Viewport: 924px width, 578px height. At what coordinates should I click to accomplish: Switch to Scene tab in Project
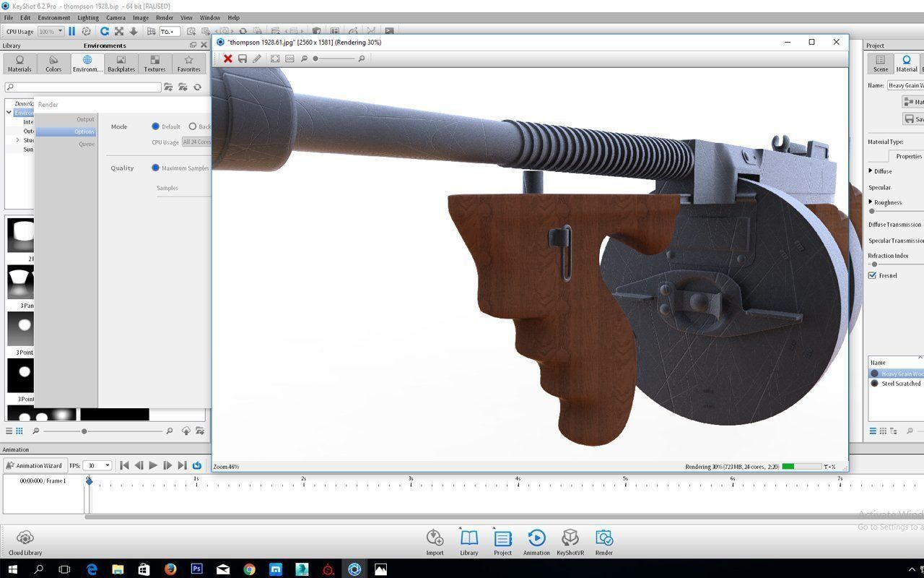coord(881,64)
